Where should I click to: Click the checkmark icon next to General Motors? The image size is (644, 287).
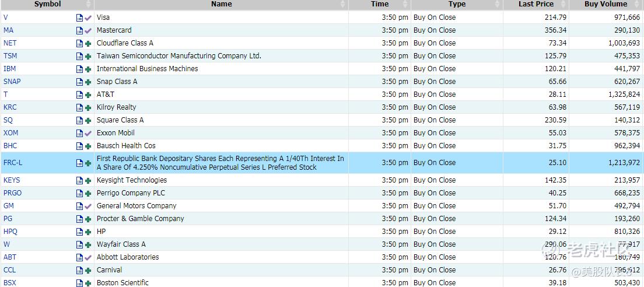point(88,206)
